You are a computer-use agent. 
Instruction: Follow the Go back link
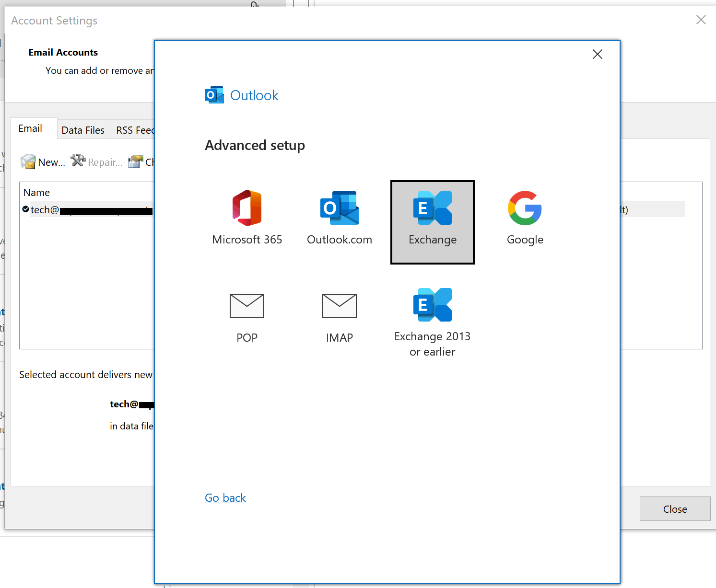click(x=225, y=497)
